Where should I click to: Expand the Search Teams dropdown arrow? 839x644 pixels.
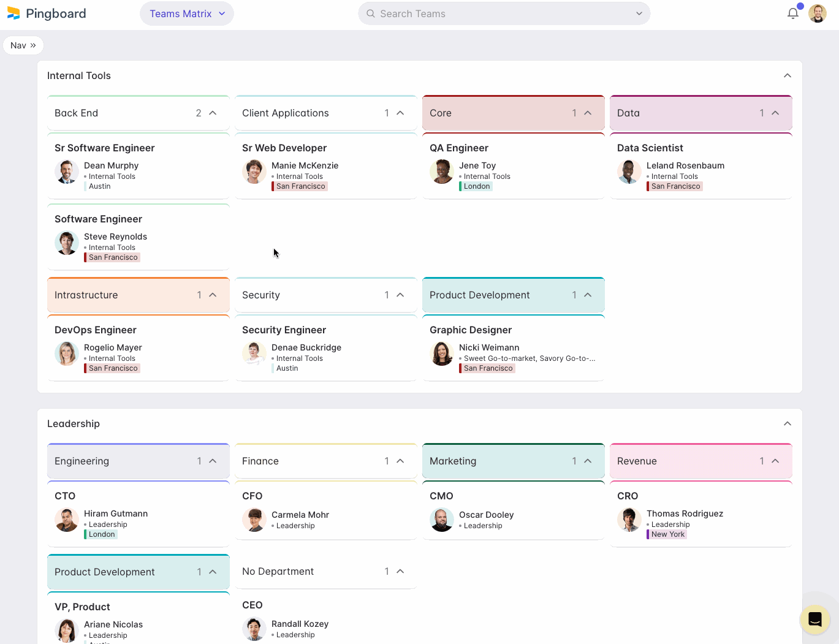639,13
